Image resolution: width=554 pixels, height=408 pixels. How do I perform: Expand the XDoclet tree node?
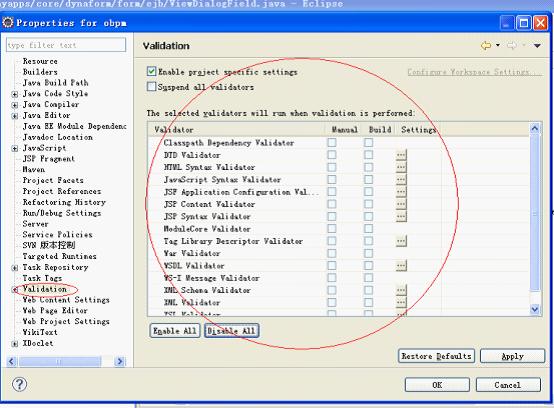(14, 343)
